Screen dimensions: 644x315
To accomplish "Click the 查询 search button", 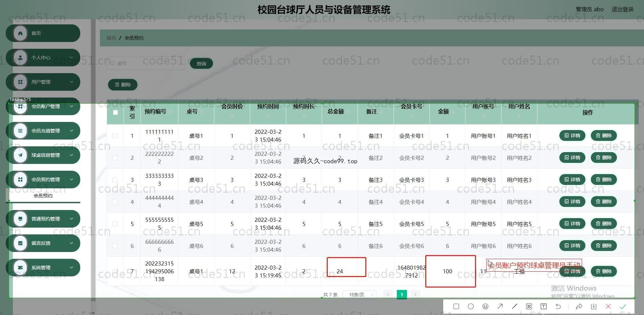I will tap(201, 64).
